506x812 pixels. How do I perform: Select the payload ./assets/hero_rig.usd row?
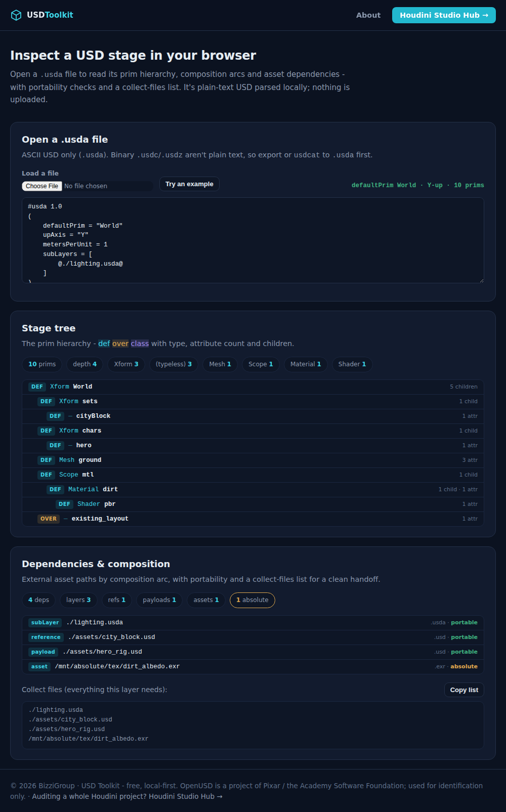(253, 652)
